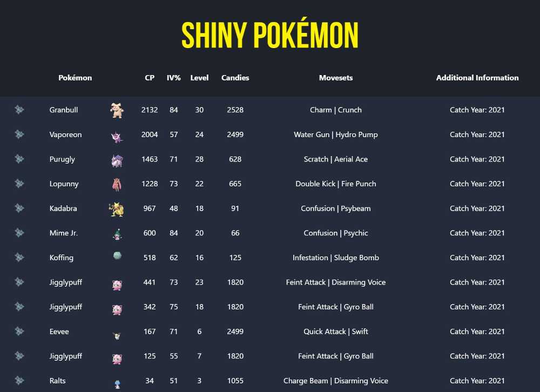Click the shiny sparkle icon beside Granbull
Image resolution: width=540 pixels, height=392 pixels.
19,110
